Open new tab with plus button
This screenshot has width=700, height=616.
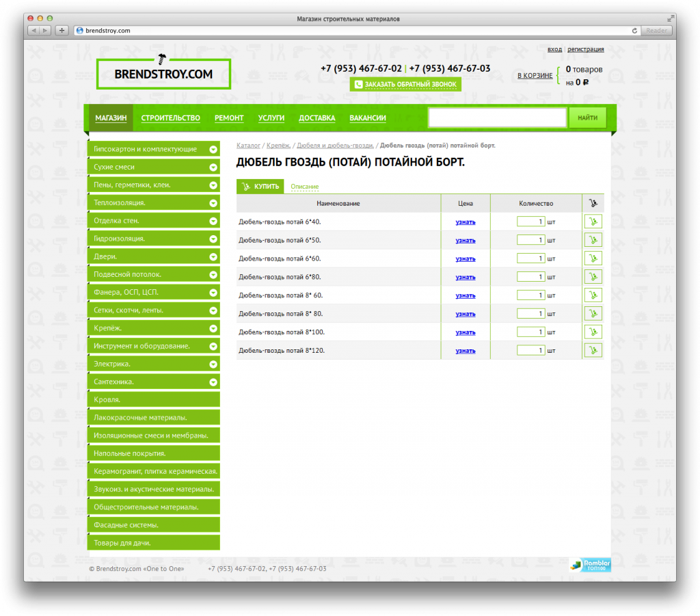[x=62, y=30]
